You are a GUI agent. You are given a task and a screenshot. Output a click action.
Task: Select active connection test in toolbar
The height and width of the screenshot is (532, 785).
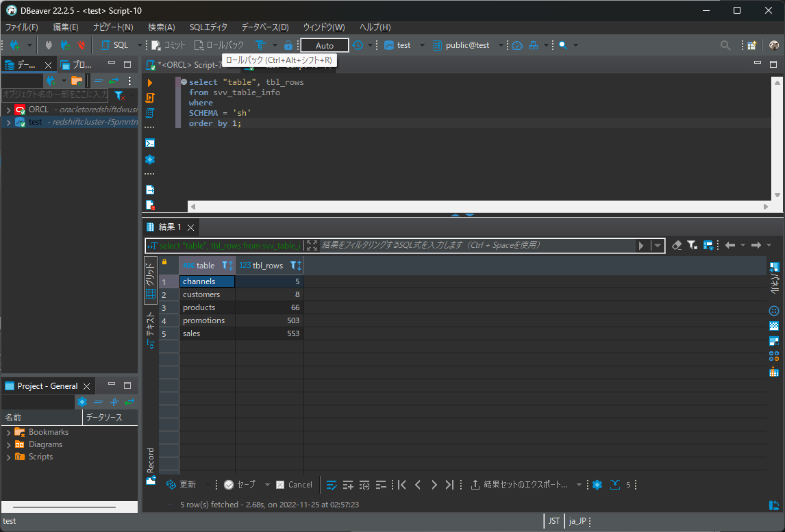tap(398, 45)
